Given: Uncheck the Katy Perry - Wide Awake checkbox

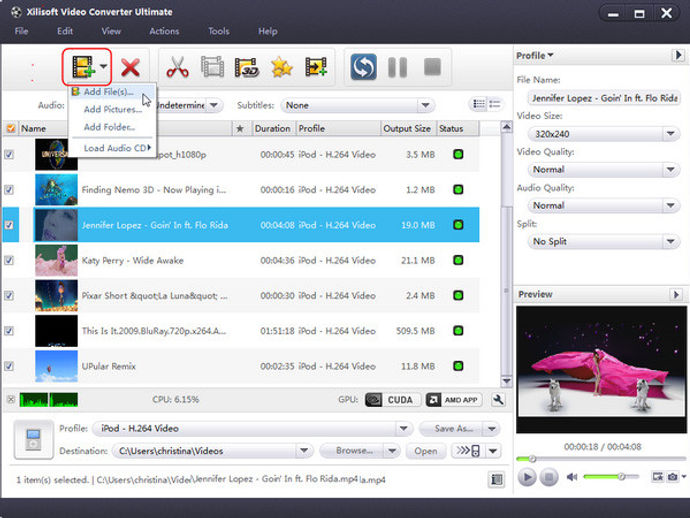Looking at the screenshot, I should 9,260.
